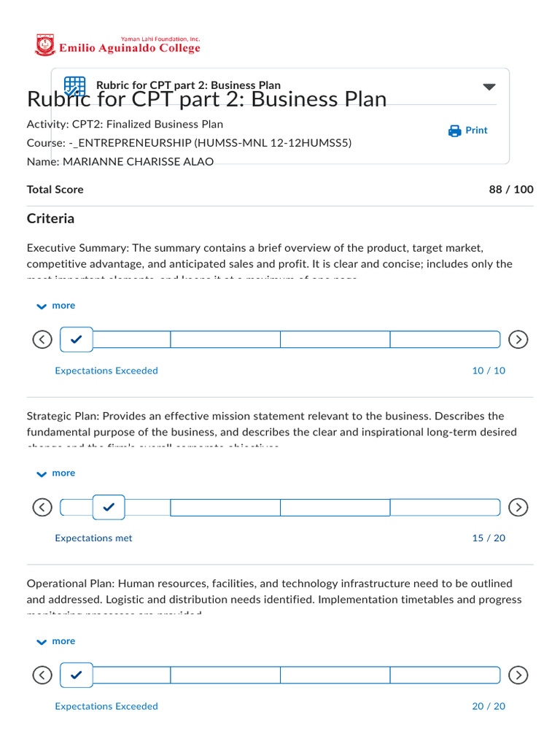Click previous level arrow for Strategic Plan
The height and width of the screenshot is (747, 560).
pyautogui.click(x=43, y=507)
